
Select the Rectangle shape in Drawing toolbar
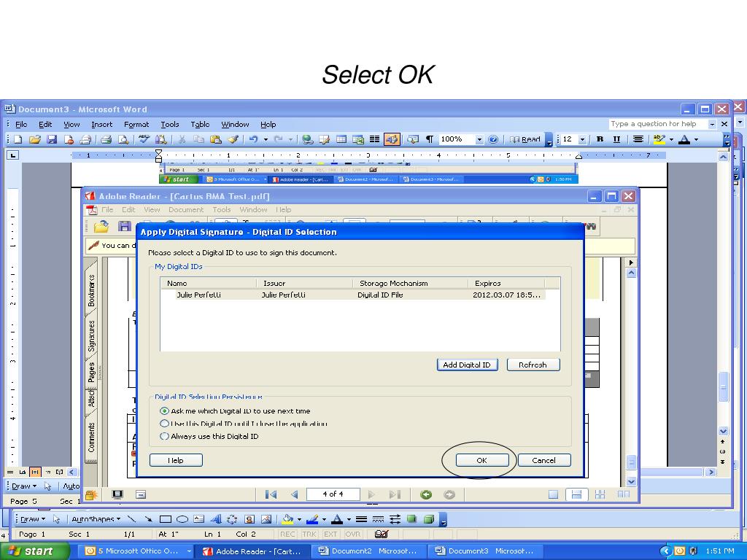(x=166, y=519)
